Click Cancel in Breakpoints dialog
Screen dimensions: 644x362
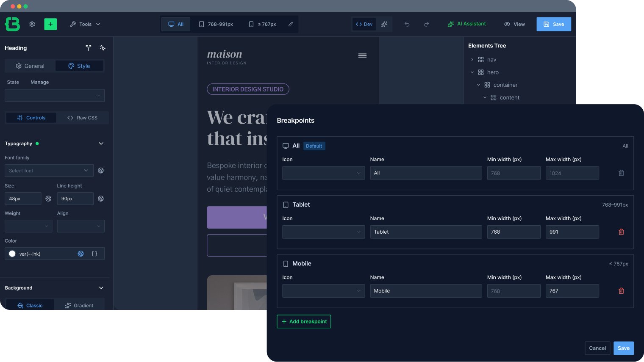click(597, 348)
